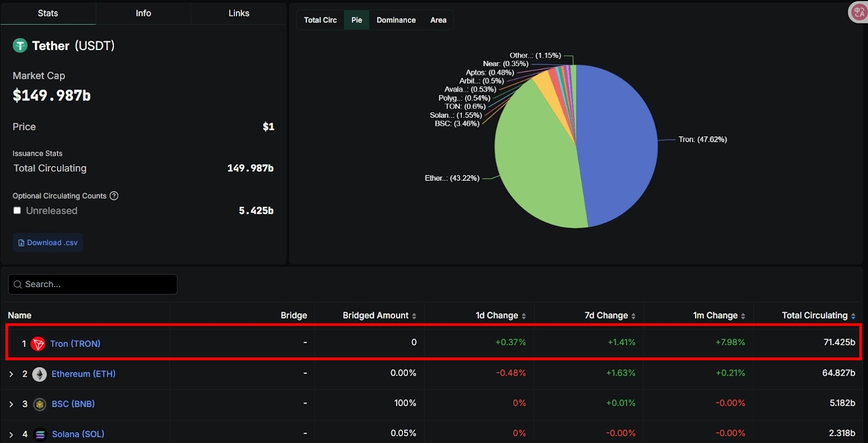
Task: Sort by Bridged Amount column
Action: pyautogui.click(x=379, y=315)
